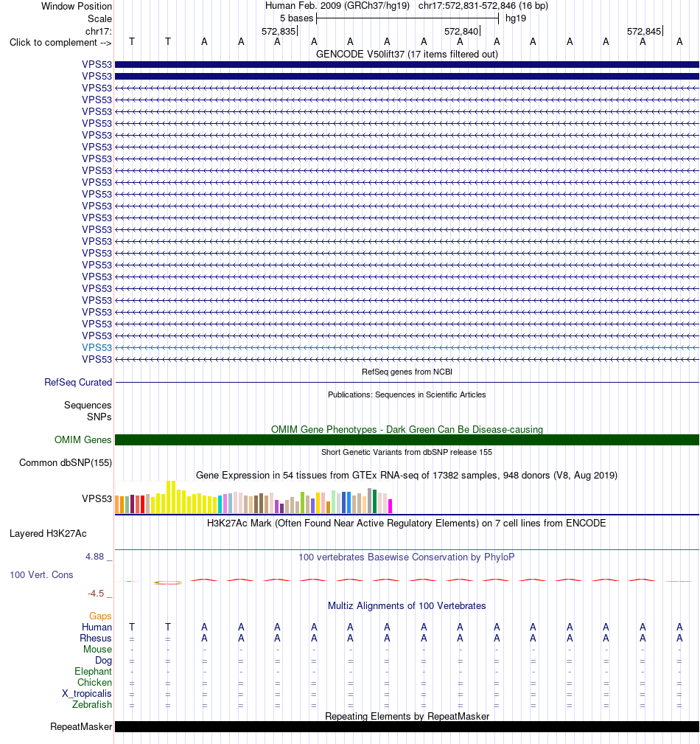Open 'Short Genetic Variants from dbSNP release 155' title
This screenshot has height=744, width=700.
tap(407, 452)
